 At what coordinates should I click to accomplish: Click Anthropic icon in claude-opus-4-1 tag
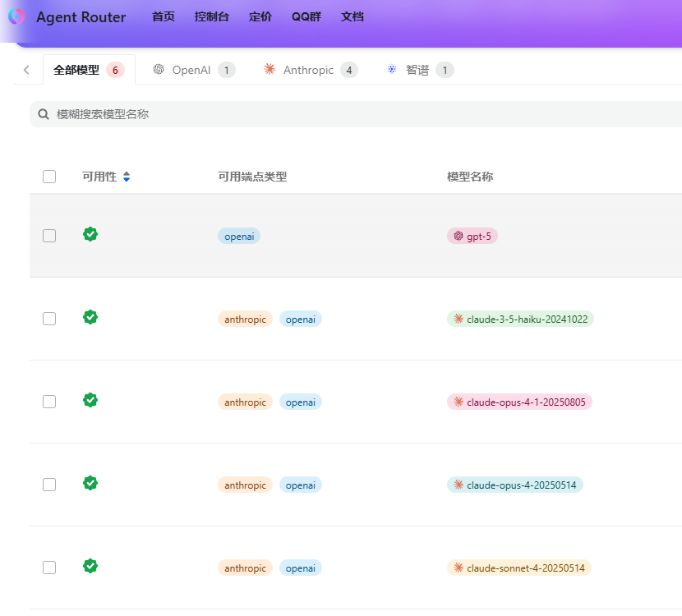[459, 402]
